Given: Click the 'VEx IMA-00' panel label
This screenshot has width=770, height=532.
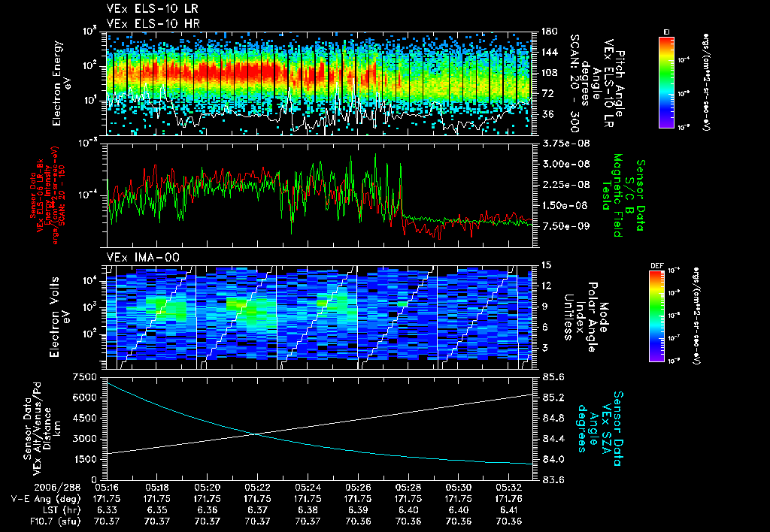Looking at the screenshot, I should pos(144,257).
